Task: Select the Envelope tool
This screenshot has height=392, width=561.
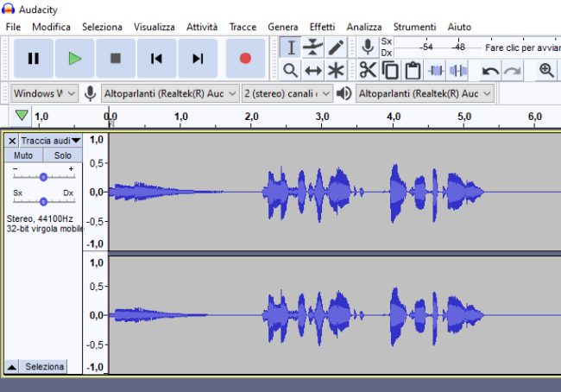Action: pos(313,47)
